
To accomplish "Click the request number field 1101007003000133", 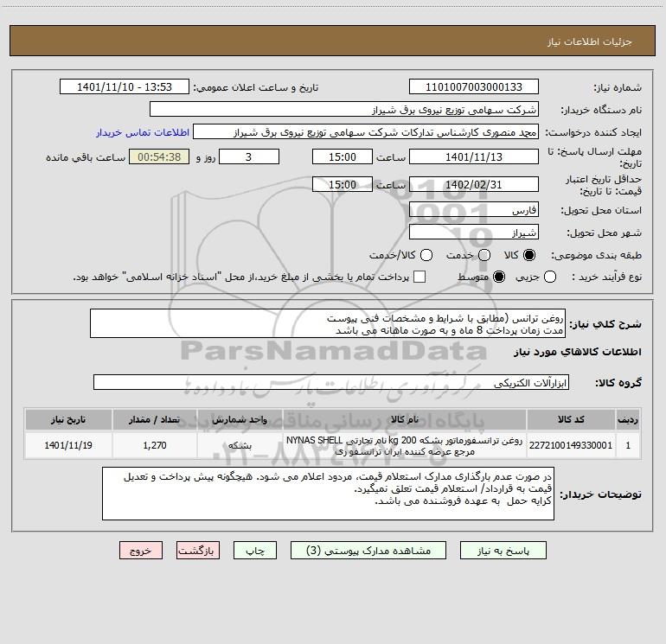I will coord(474,86).
